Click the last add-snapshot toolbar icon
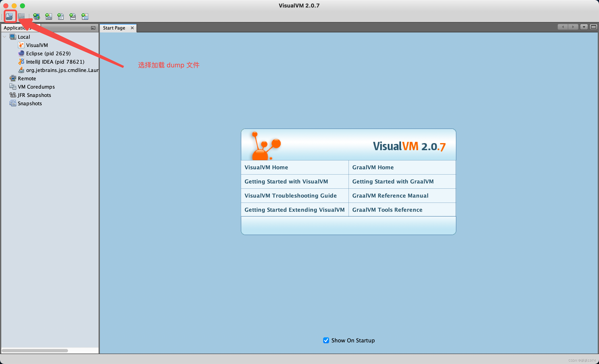The image size is (599, 364). tap(85, 16)
